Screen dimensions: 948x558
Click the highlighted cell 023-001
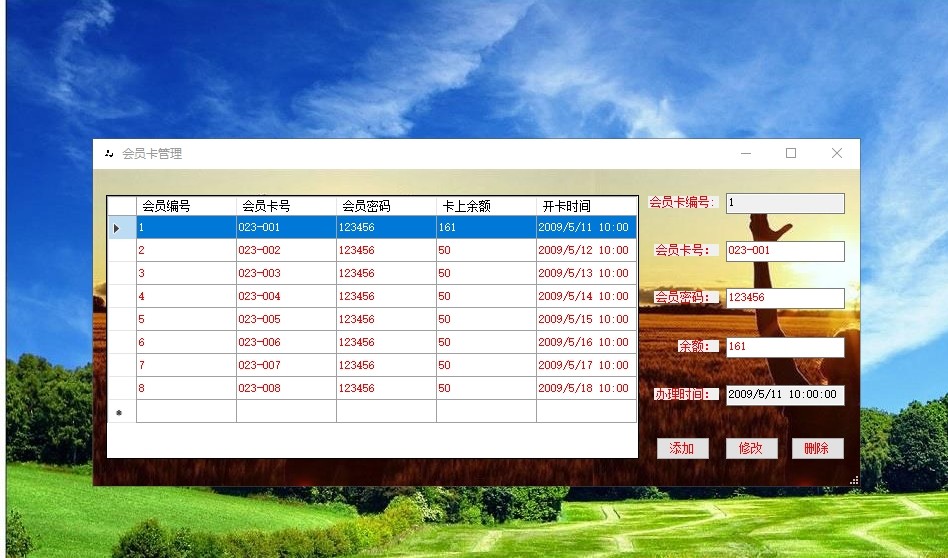287,227
